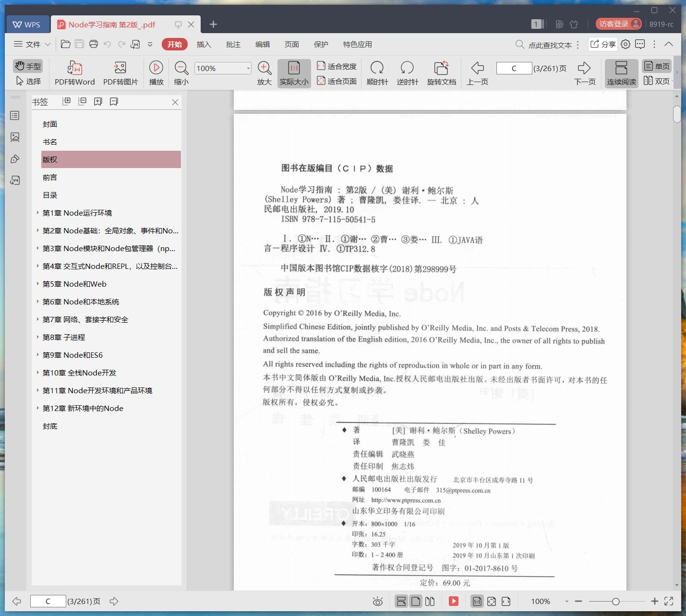The width and height of the screenshot is (686, 616).
Task: Click the page number field in toolbar
Action: (514, 68)
